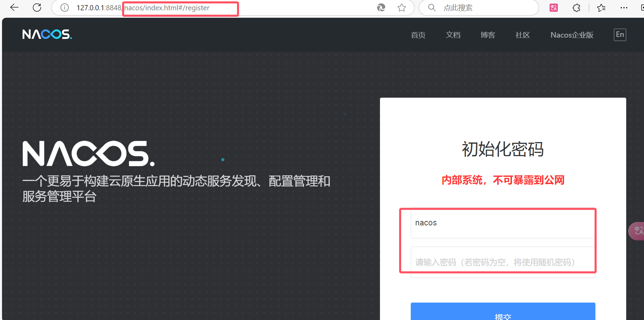
Task: Open the pink translate extension icon
Action: tap(554, 8)
